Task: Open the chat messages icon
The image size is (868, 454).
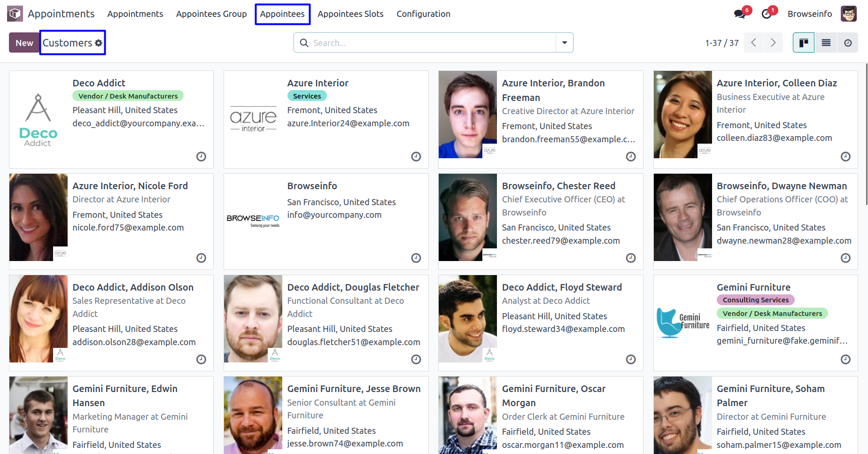Action: (x=740, y=14)
